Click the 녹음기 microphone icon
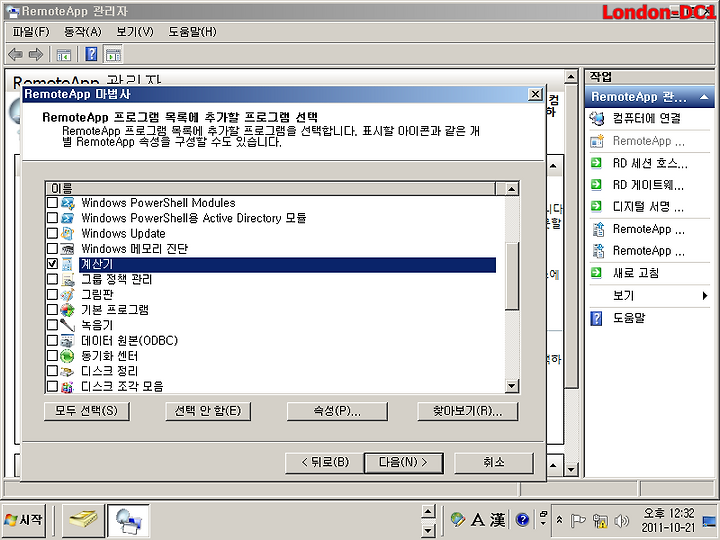This screenshot has height=540, width=720. coord(68,325)
